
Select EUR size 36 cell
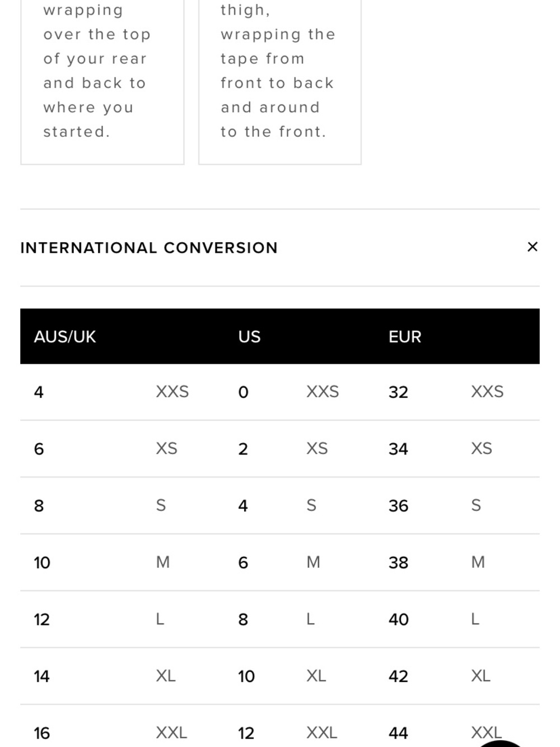pos(398,505)
